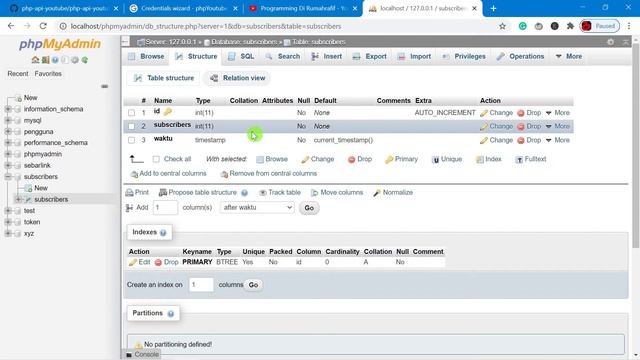Bookmark this page with star icon
Image resolution: width=640 pixels, height=360 pixels.
tap(502, 26)
